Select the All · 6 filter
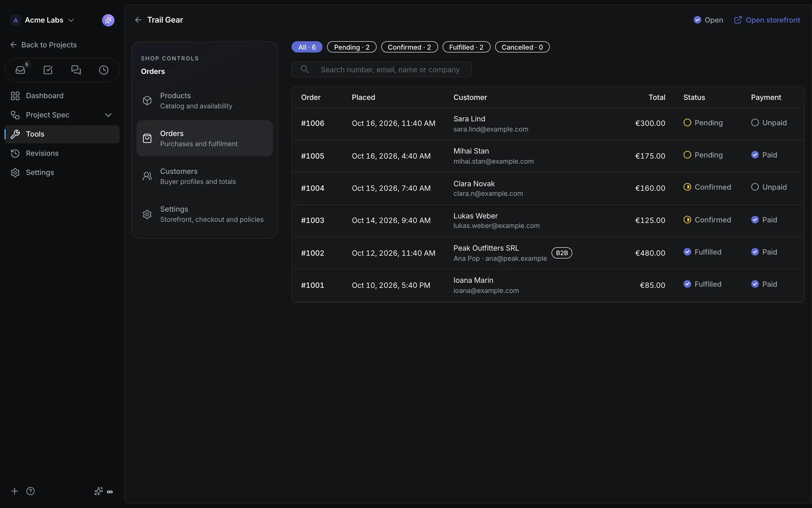Image resolution: width=812 pixels, height=508 pixels. pos(307,47)
